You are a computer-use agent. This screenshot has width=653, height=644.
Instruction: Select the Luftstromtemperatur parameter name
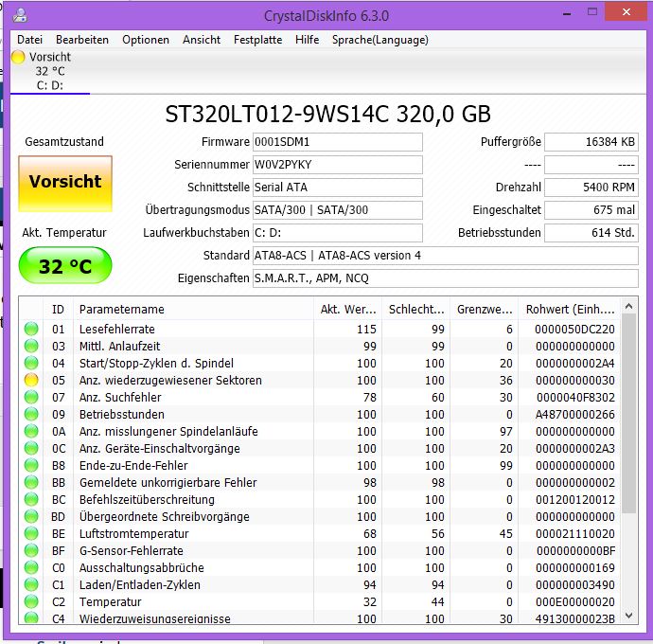pyautogui.click(x=134, y=534)
